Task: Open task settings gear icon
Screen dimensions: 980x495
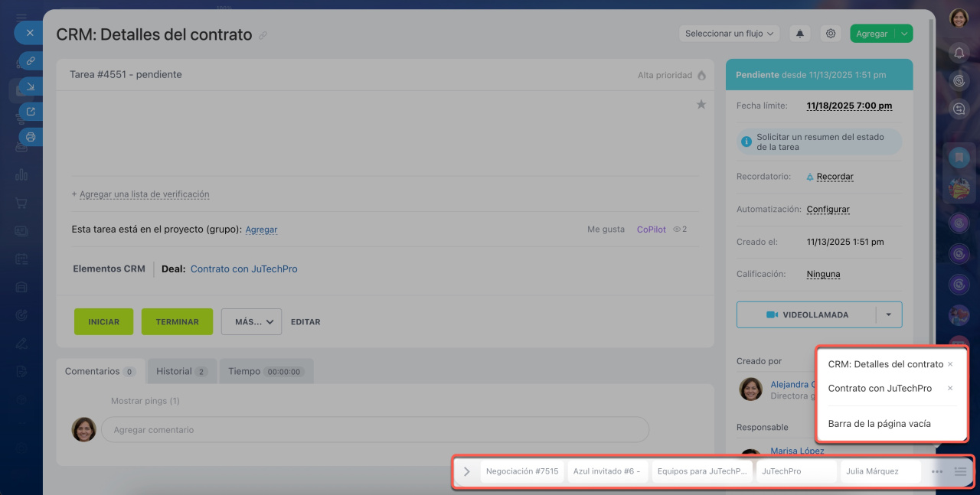Action: [x=831, y=34]
